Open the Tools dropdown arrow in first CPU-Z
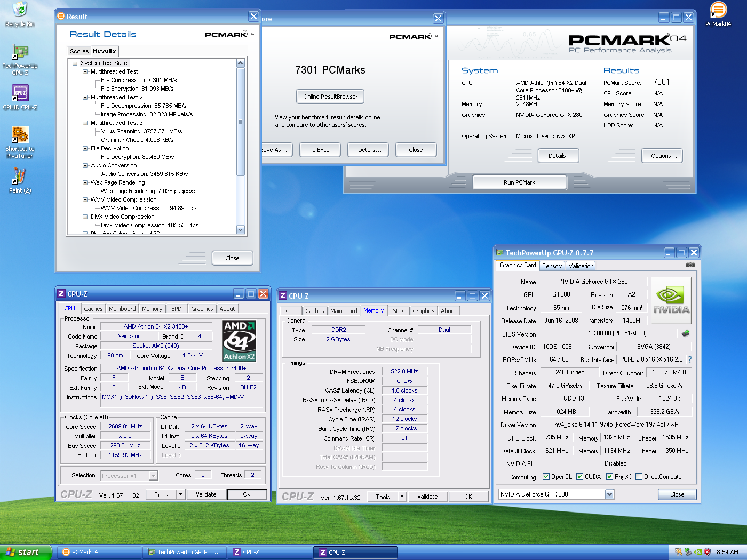Viewport: 747px width, 560px height. (x=180, y=494)
